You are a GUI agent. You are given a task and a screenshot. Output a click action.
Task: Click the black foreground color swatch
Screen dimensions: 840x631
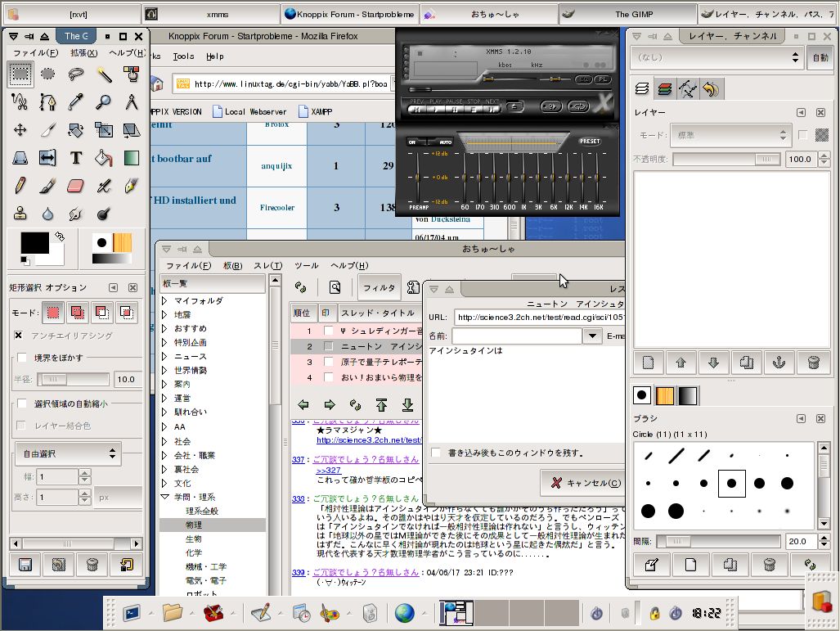point(34,243)
